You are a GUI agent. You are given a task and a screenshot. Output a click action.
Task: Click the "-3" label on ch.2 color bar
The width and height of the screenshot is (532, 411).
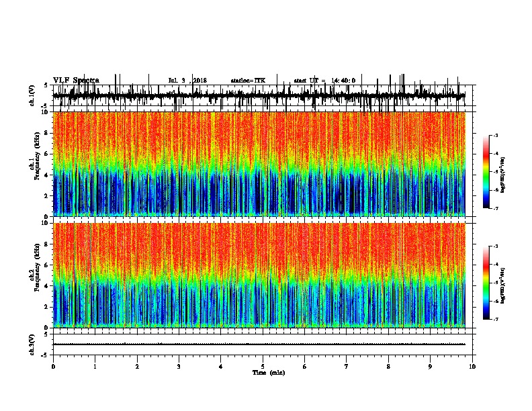pyautogui.click(x=496, y=246)
